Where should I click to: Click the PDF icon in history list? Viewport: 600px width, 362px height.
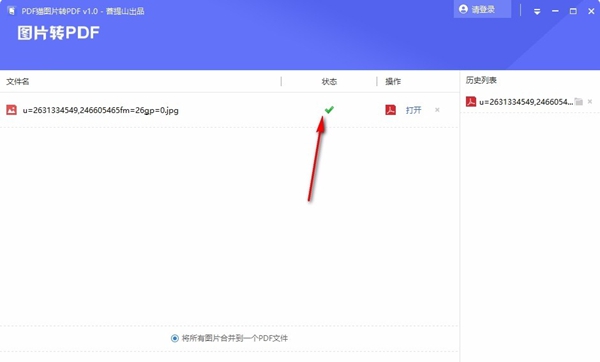click(471, 101)
